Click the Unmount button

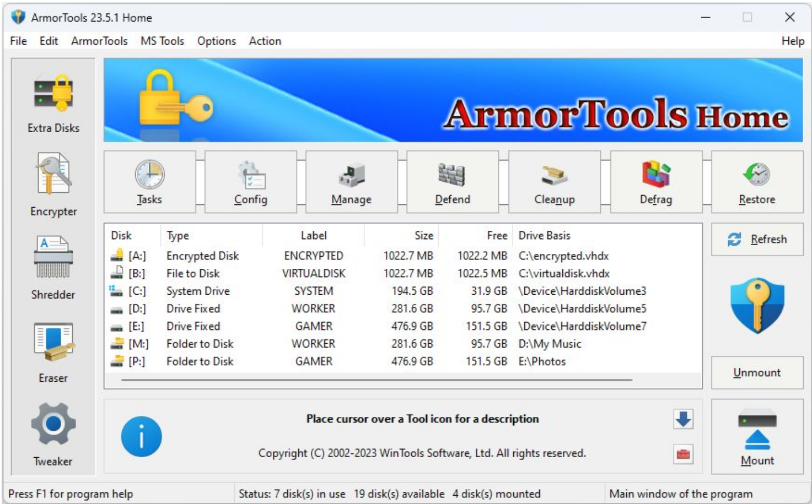[757, 372]
